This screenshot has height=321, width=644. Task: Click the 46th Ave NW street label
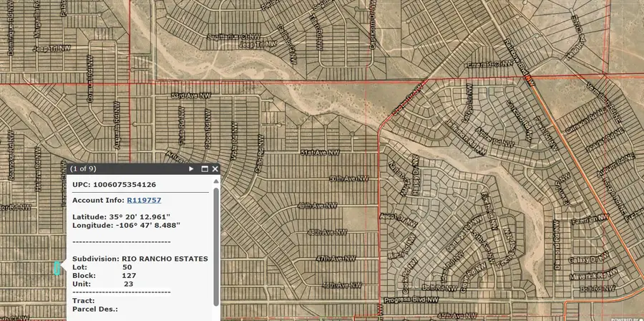342,285
